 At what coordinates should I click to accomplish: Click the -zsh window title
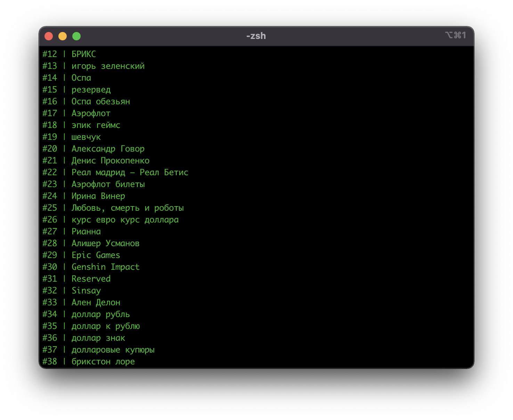(256, 36)
